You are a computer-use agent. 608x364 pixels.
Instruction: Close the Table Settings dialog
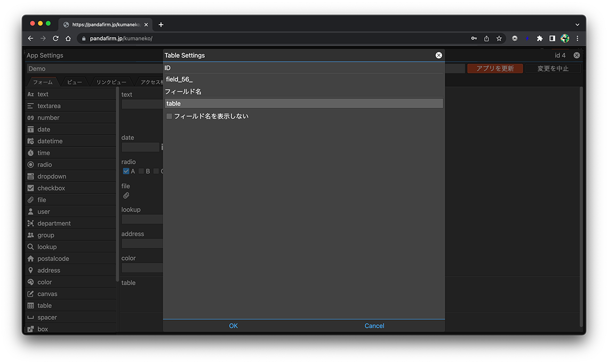(x=438, y=55)
